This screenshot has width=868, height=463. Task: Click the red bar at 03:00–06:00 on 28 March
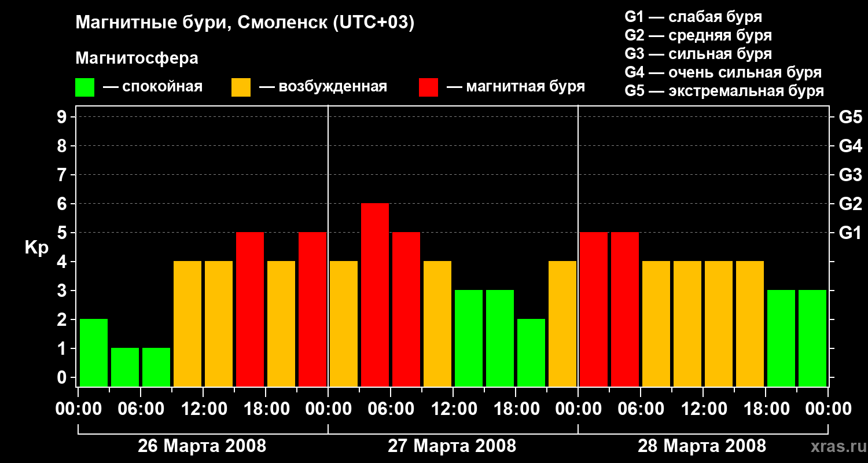click(625, 310)
